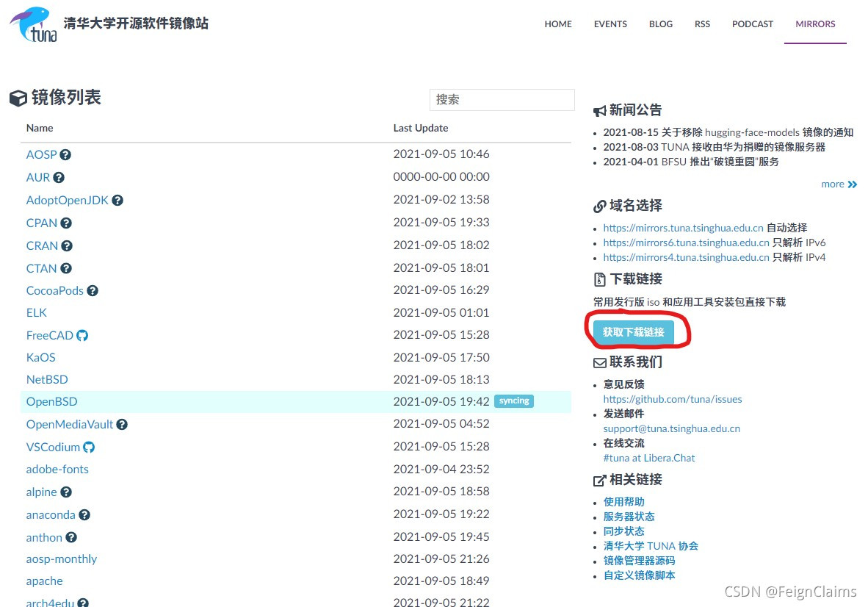Open the KaOS mirror link
The image size is (868, 607).
tap(41, 358)
